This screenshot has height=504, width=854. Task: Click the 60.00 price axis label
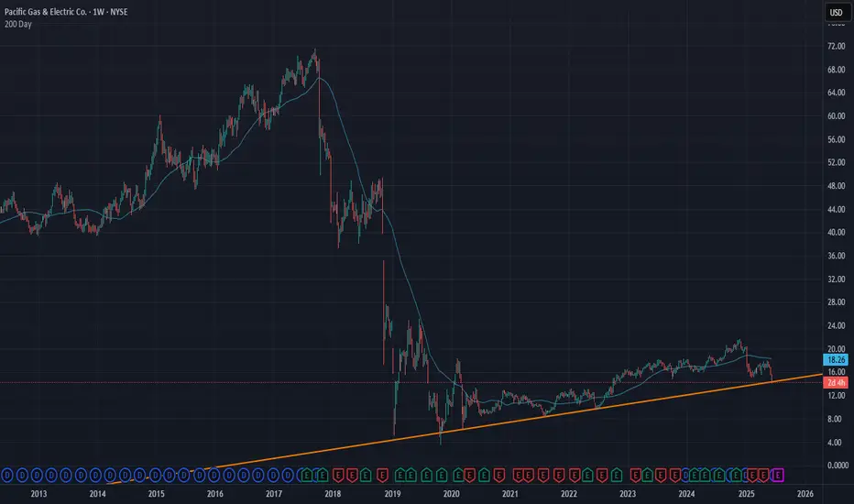[x=836, y=116]
